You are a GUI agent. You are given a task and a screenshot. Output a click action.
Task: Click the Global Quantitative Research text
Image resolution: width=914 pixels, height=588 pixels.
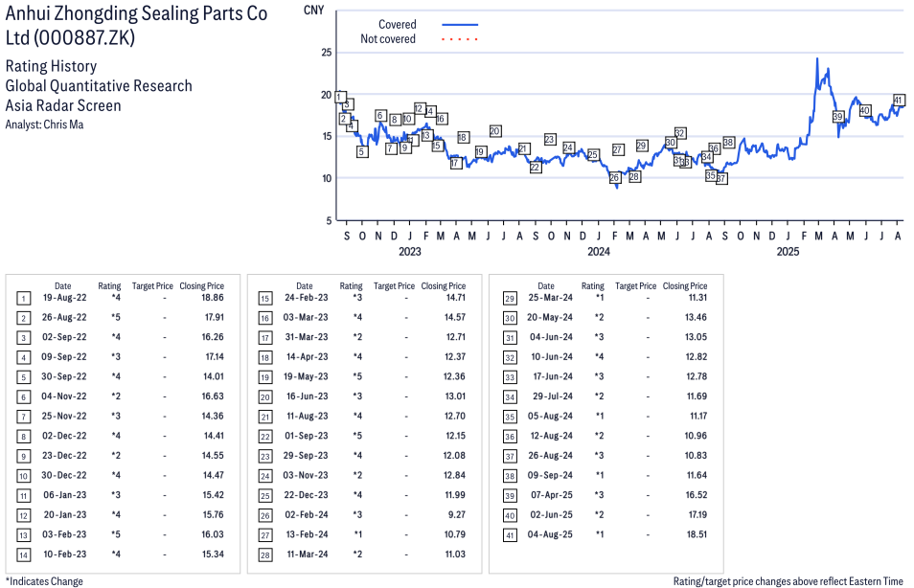[99, 85]
